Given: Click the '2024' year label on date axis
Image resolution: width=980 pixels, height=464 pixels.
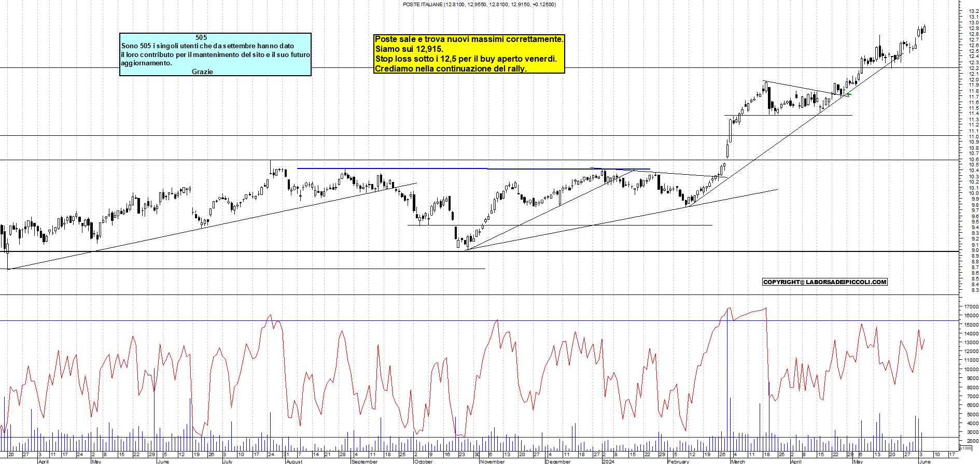Looking at the screenshot, I should (x=608, y=461).
